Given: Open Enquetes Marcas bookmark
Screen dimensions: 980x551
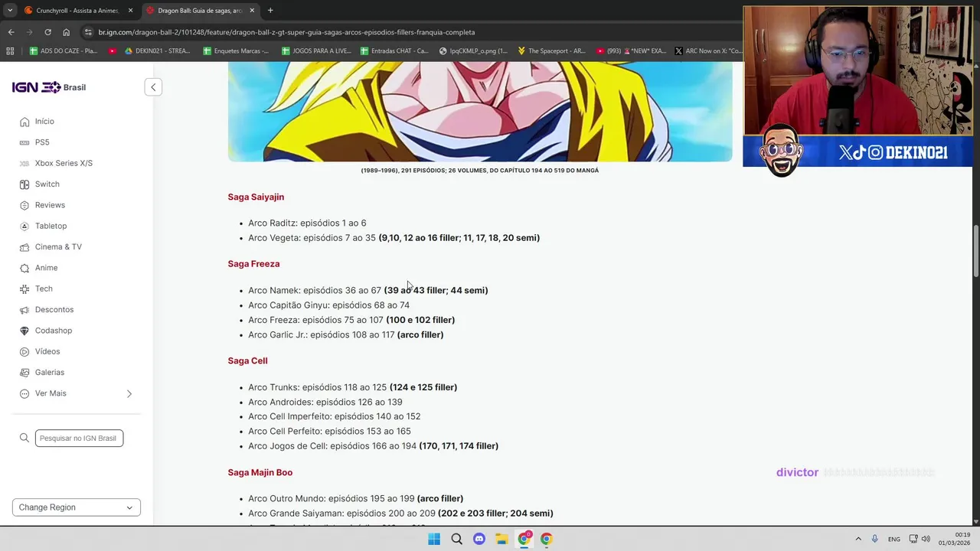Looking at the screenshot, I should (236, 51).
